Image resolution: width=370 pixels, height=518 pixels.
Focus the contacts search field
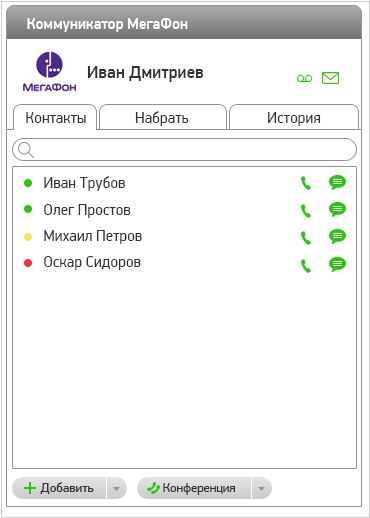184,149
